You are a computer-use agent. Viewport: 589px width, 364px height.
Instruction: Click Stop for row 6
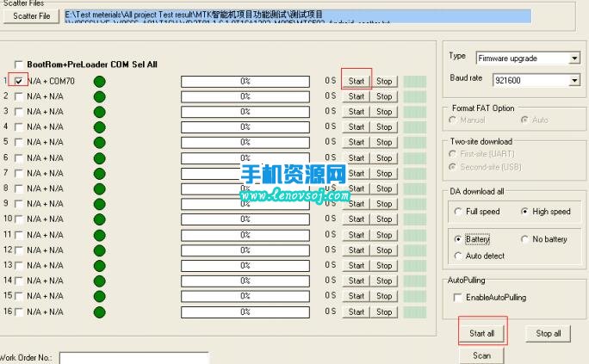click(384, 158)
